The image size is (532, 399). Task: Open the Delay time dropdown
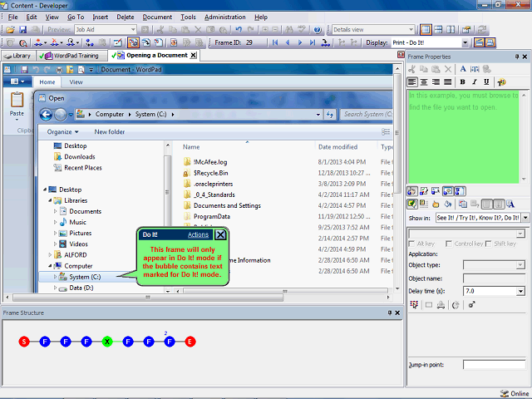point(520,291)
